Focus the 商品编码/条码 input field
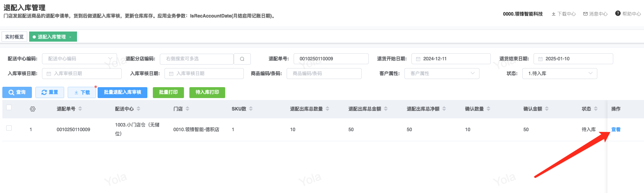 click(324, 74)
